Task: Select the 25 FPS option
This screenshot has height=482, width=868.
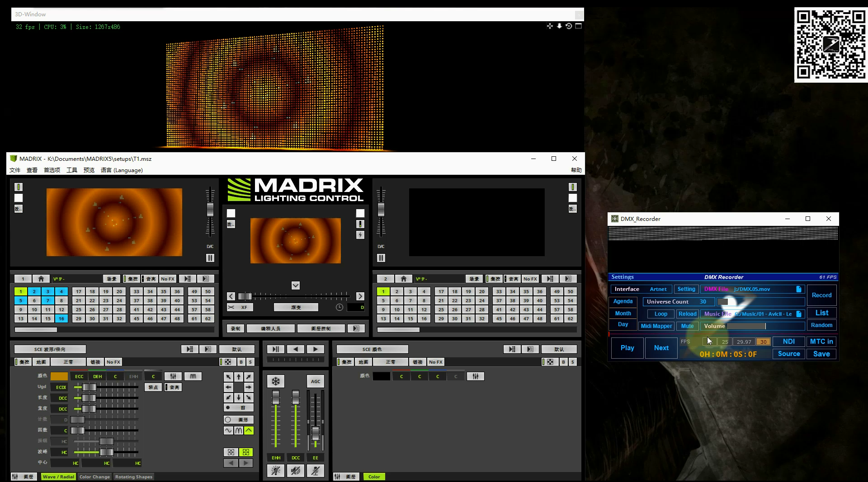Action: [x=725, y=342]
